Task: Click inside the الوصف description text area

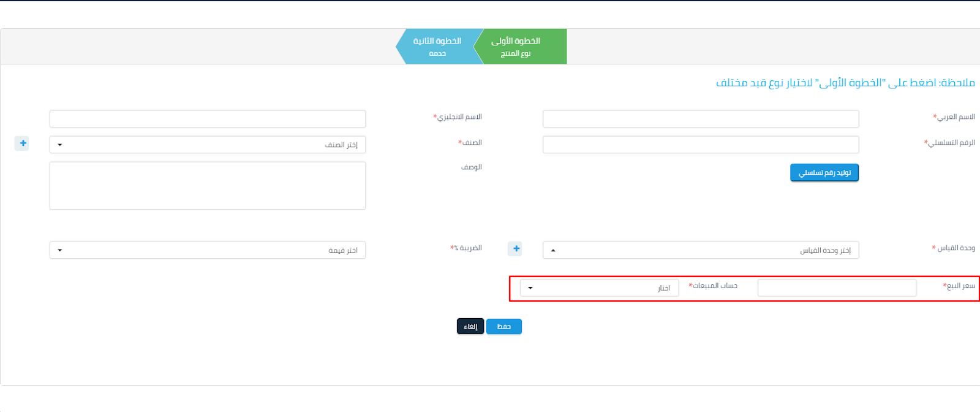Action: tap(207, 186)
